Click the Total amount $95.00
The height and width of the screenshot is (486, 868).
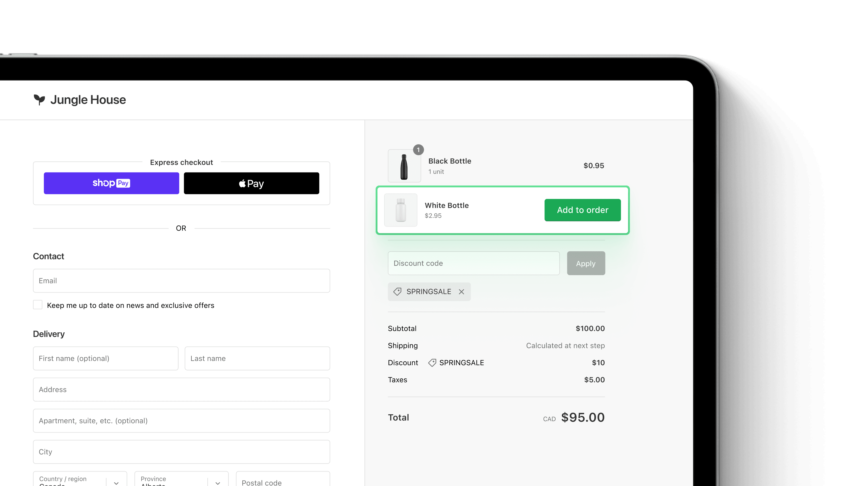[x=583, y=417]
